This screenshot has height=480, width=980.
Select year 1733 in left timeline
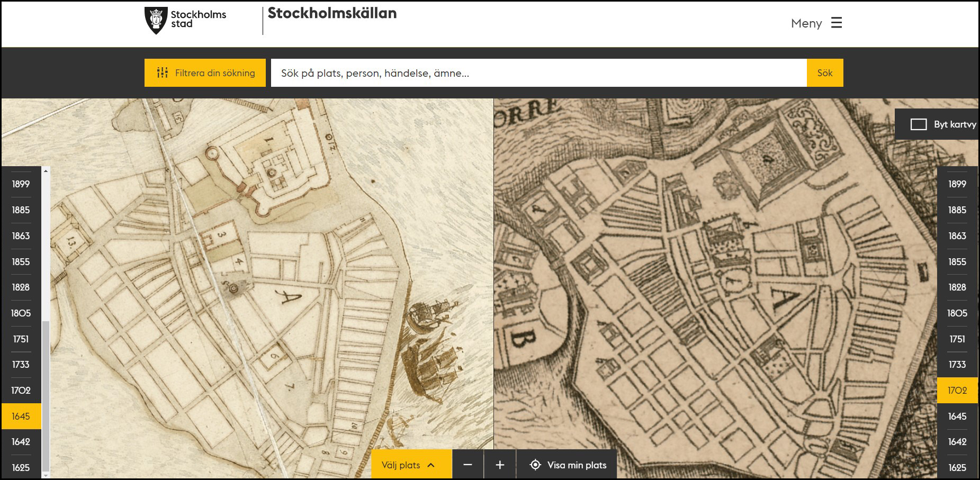pyautogui.click(x=21, y=364)
